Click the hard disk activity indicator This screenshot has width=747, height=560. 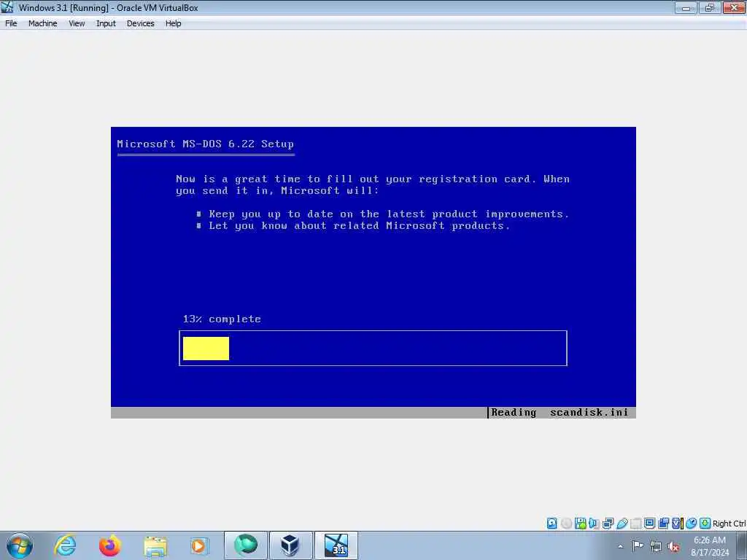[x=551, y=524]
